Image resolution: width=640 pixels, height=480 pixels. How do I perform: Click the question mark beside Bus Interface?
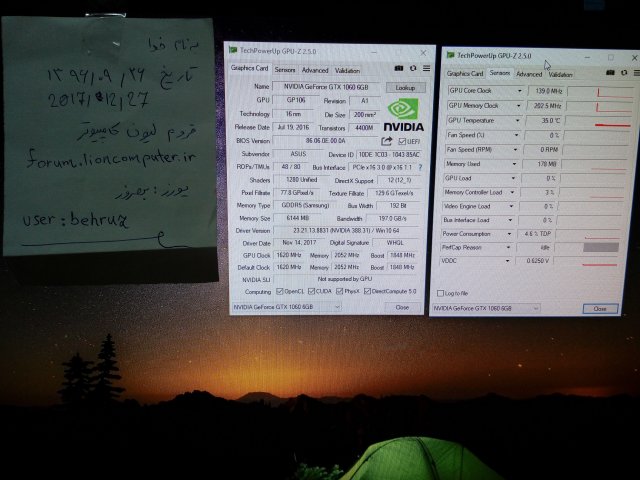click(420, 167)
